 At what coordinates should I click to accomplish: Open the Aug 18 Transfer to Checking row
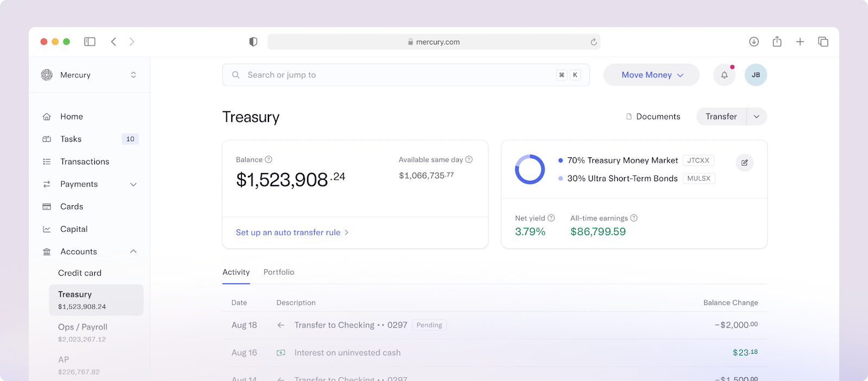pos(495,325)
